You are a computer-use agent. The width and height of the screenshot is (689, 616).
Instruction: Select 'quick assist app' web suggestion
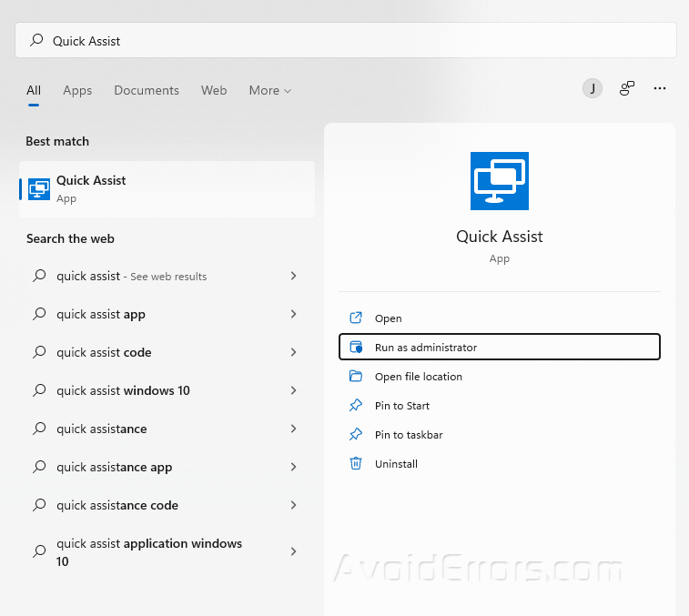pyautogui.click(x=167, y=314)
